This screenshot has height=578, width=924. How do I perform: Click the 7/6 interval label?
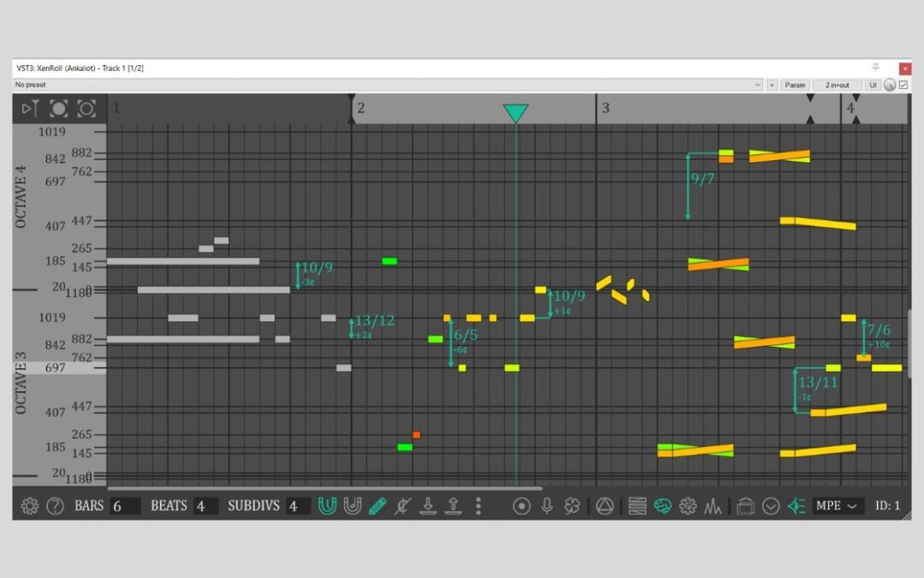pos(878,330)
